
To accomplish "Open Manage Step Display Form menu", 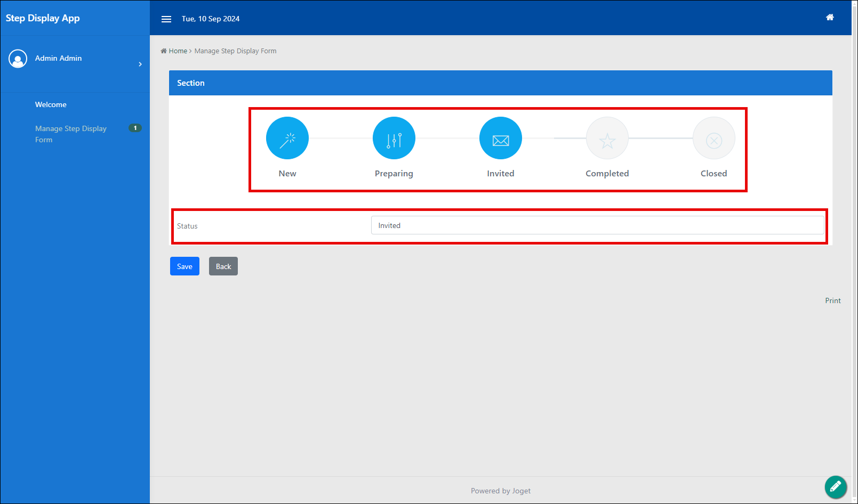I will 71,134.
